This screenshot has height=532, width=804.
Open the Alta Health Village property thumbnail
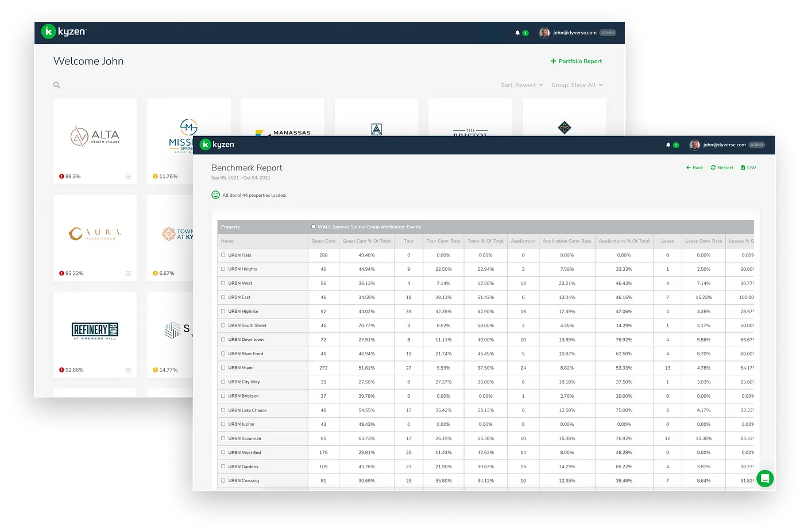click(x=95, y=135)
